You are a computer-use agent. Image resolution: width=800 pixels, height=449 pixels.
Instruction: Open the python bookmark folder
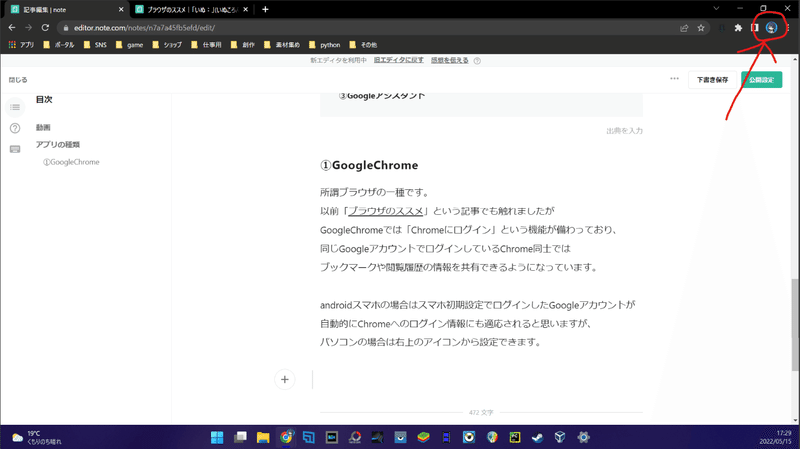[324, 45]
